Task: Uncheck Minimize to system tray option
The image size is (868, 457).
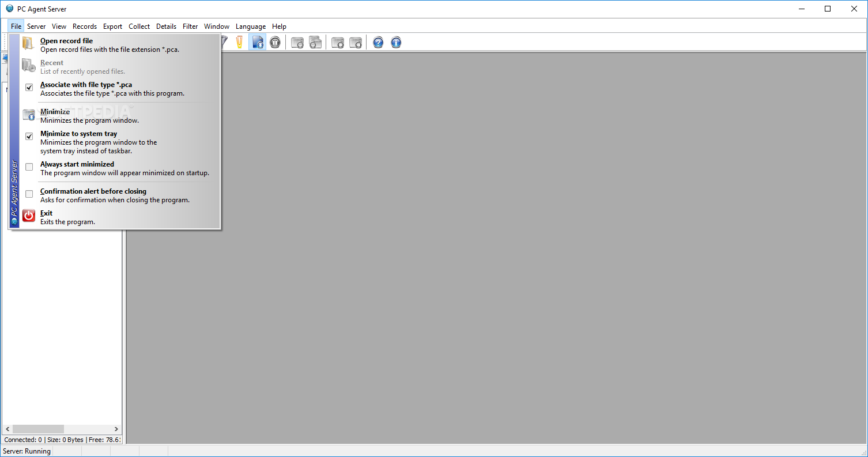Action: (x=29, y=137)
